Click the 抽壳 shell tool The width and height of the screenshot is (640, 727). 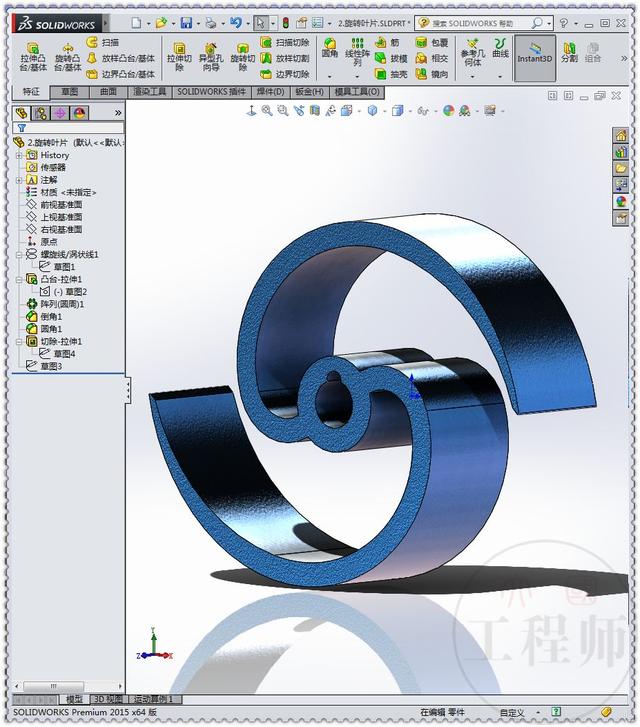[x=391, y=74]
